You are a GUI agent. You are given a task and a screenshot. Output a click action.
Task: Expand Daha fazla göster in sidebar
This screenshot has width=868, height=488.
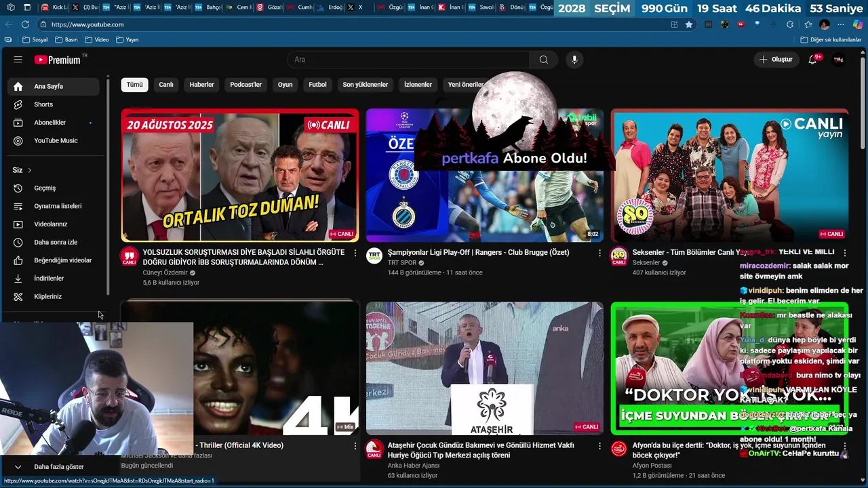coord(54,466)
